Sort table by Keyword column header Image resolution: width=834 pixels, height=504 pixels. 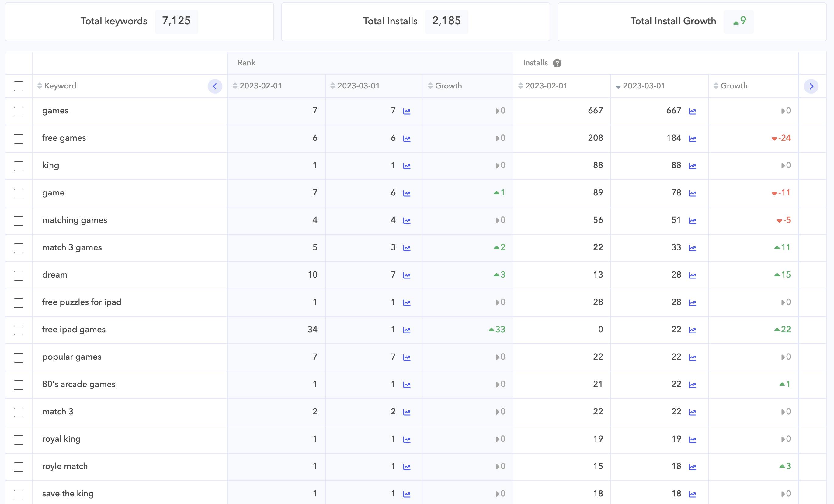(x=60, y=86)
